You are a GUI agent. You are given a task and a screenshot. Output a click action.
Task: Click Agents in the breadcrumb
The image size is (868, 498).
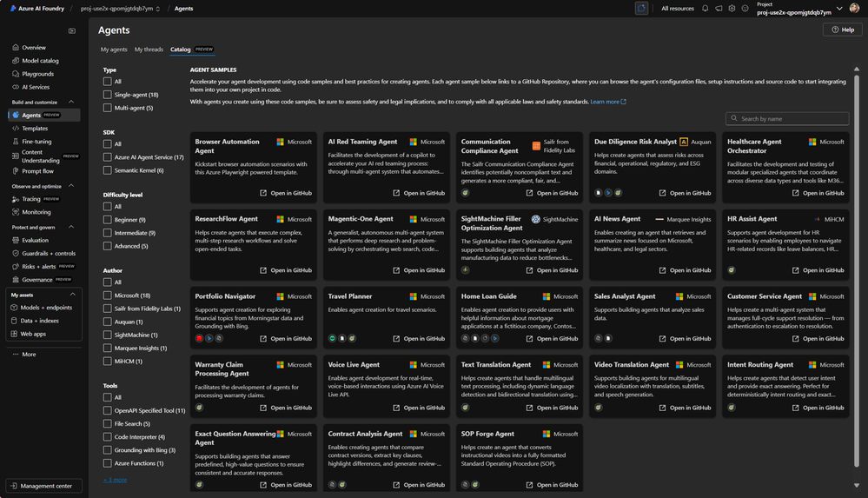(184, 9)
